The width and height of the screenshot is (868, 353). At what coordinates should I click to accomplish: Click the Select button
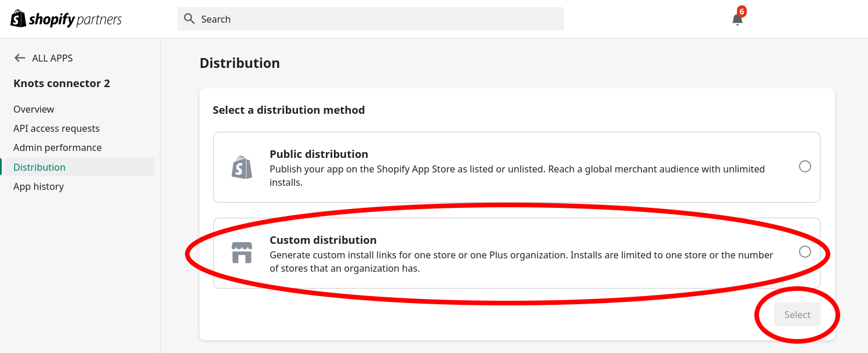797,315
